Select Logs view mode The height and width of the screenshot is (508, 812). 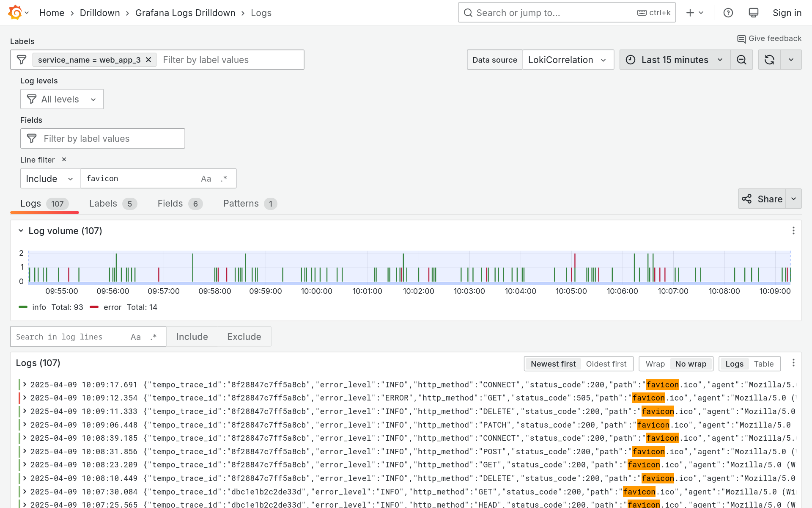(x=734, y=364)
